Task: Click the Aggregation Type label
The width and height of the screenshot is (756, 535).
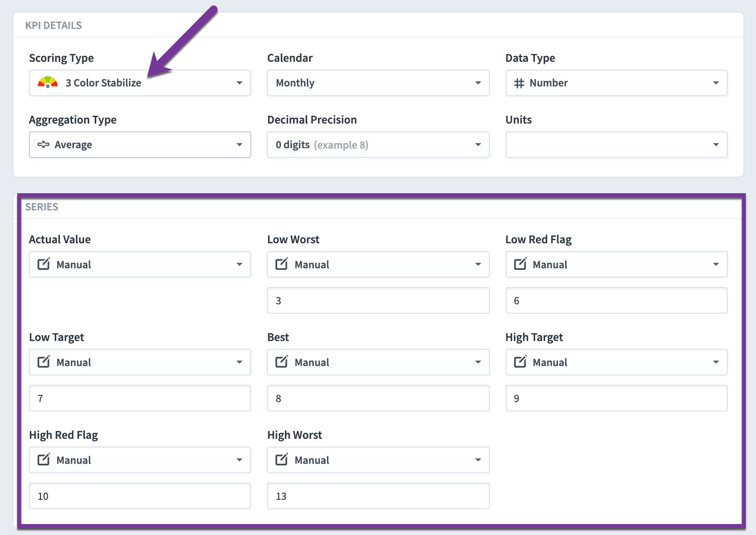Action: pyautogui.click(x=73, y=120)
